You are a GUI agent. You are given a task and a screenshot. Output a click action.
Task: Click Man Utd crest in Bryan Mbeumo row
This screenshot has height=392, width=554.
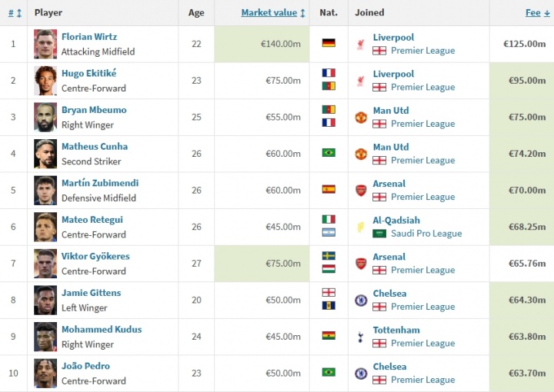point(360,117)
